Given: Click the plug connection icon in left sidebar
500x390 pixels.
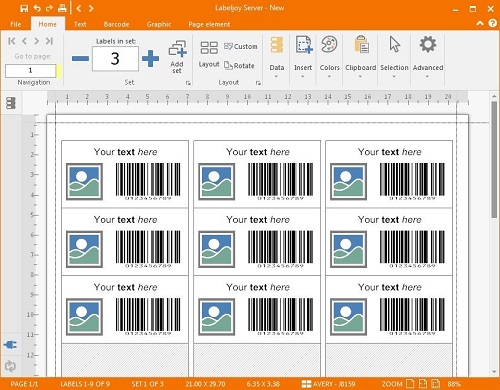Looking at the screenshot, I should coord(10,345).
